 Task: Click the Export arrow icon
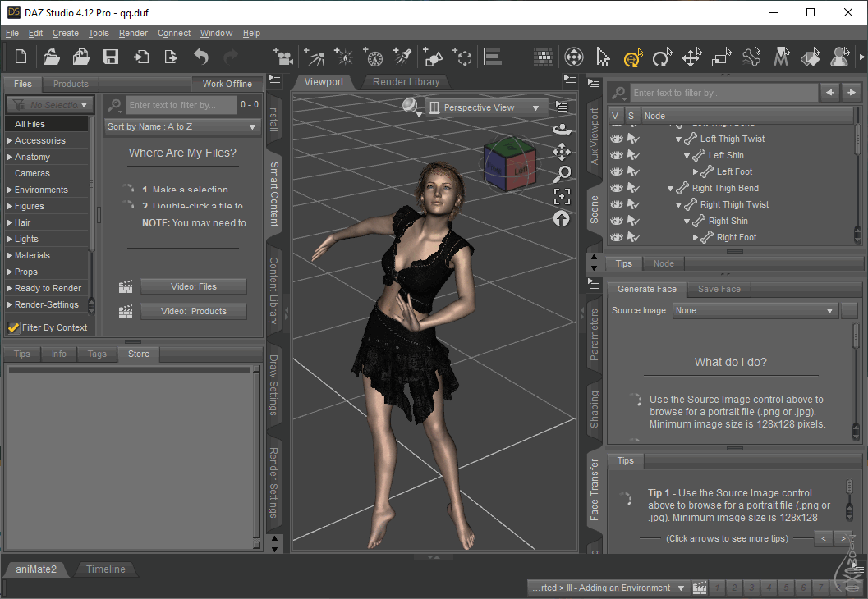pyautogui.click(x=171, y=57)
